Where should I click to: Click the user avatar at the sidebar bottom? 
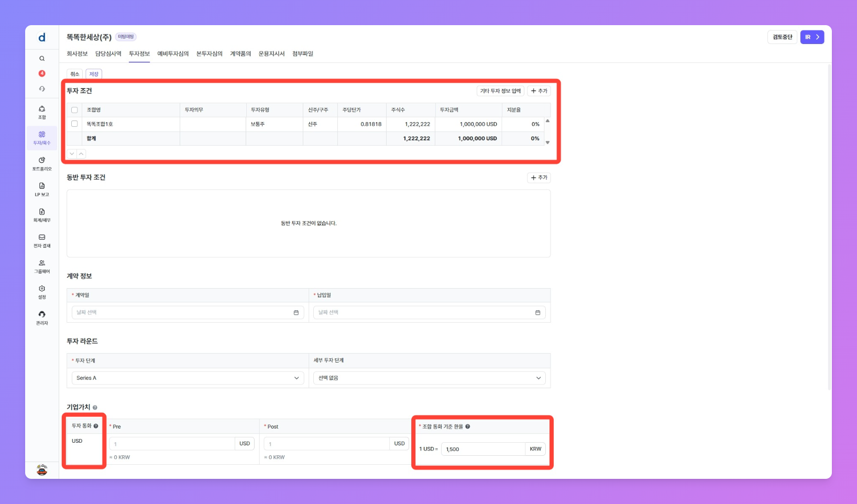point(42,470)
